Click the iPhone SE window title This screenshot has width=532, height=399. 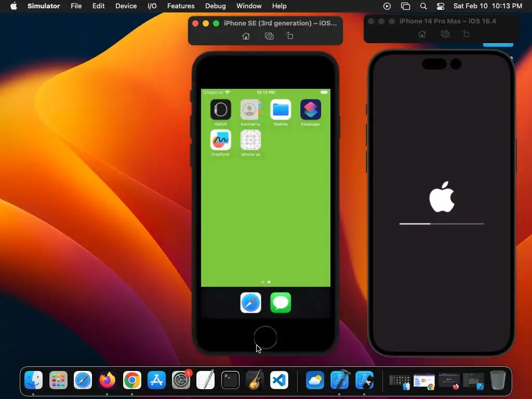point(280,23)
